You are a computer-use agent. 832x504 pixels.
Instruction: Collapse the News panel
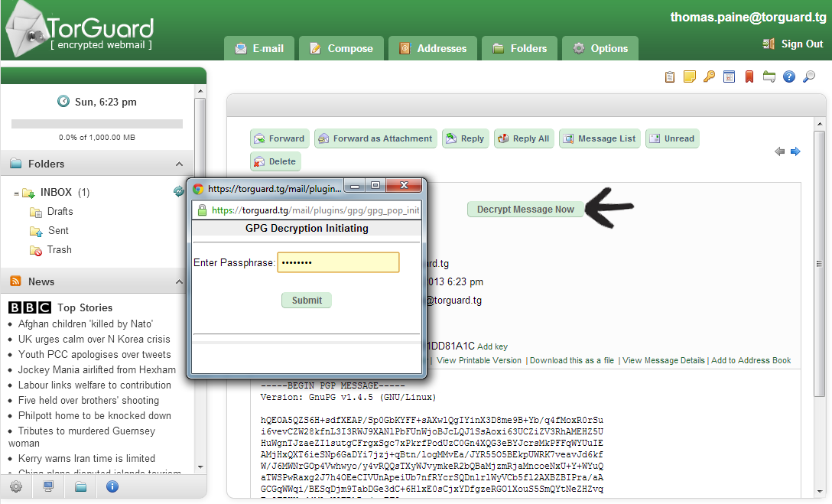(180, 281)
